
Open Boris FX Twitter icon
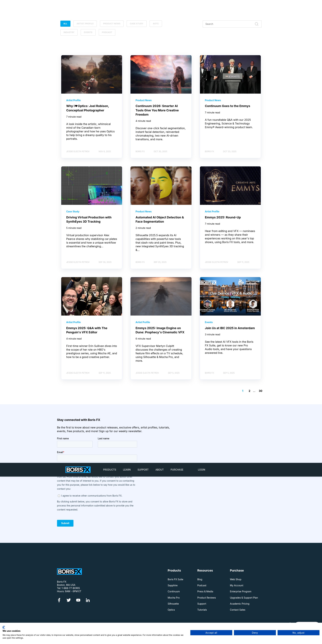click(68, 600)
